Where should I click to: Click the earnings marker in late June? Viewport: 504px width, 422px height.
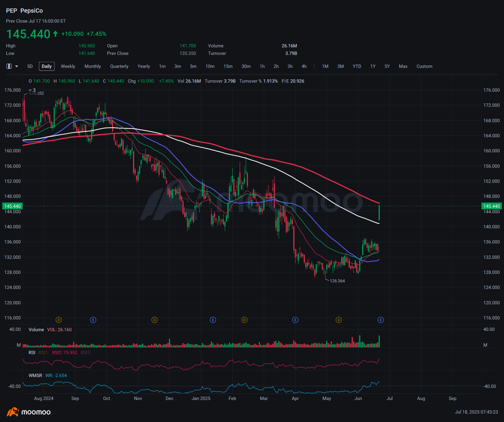pyautogui.click(x=381, y=320)
